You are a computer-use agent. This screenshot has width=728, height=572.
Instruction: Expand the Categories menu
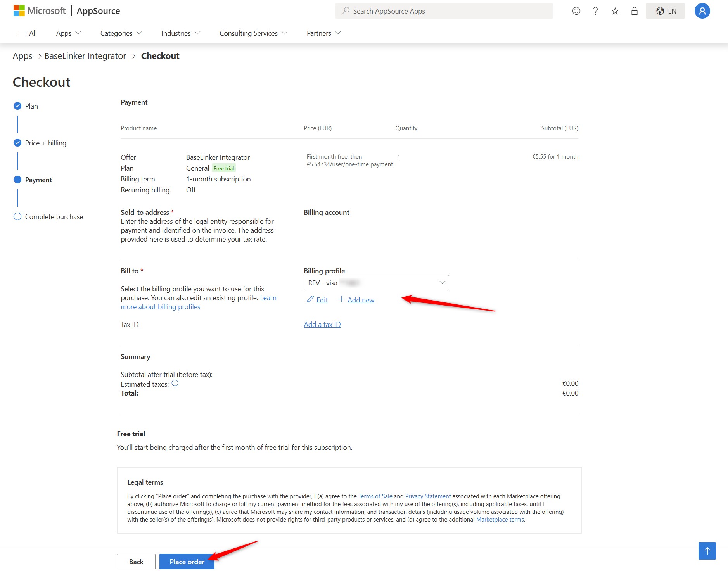pyautogui.click(x=121, y=33)
